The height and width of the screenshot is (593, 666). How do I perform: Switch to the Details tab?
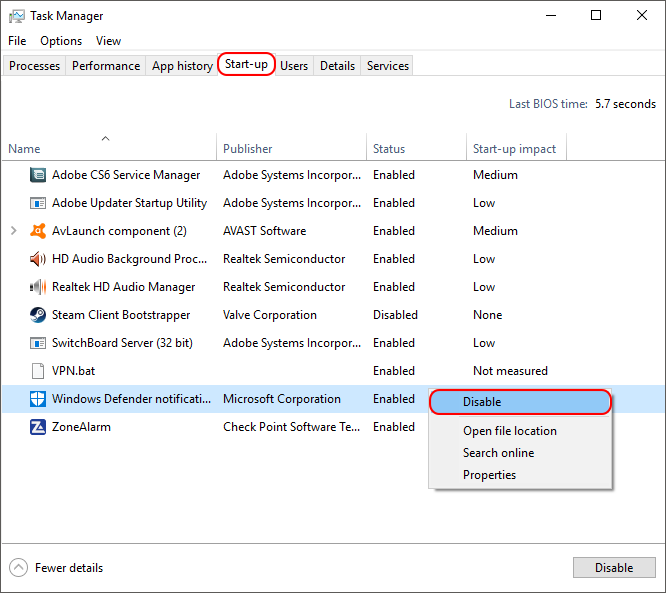pos(337,66)
